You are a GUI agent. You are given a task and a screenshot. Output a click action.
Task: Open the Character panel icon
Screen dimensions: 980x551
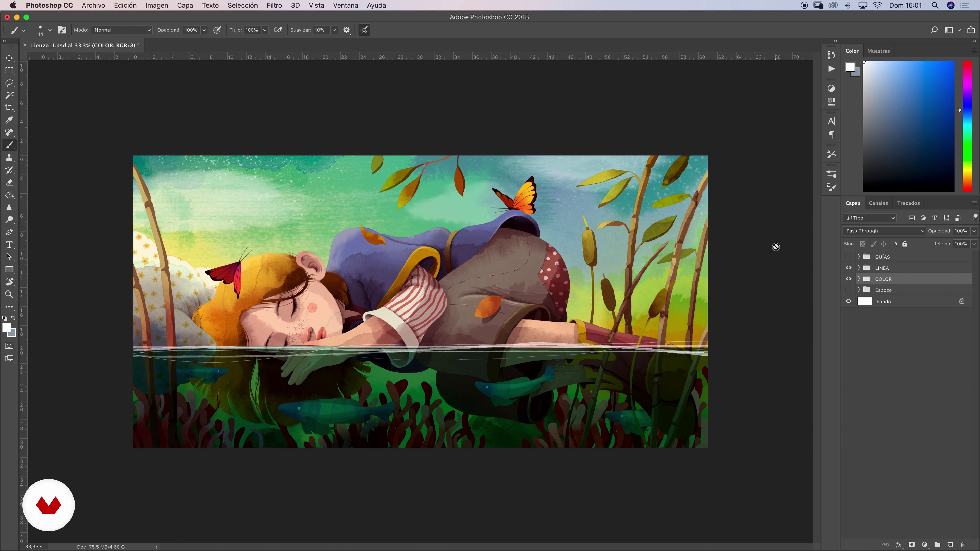[x=831, y=121]
